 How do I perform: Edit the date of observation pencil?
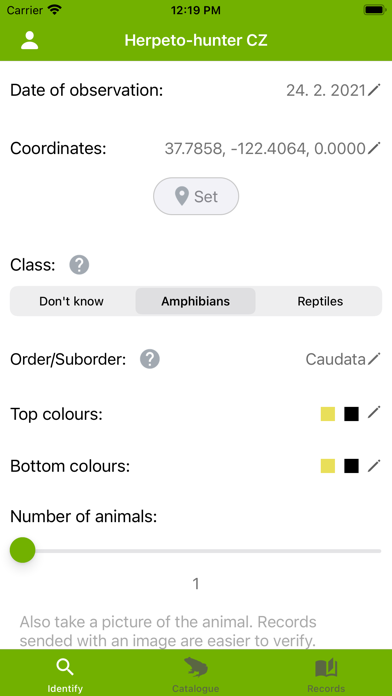(x=374, y=91)
